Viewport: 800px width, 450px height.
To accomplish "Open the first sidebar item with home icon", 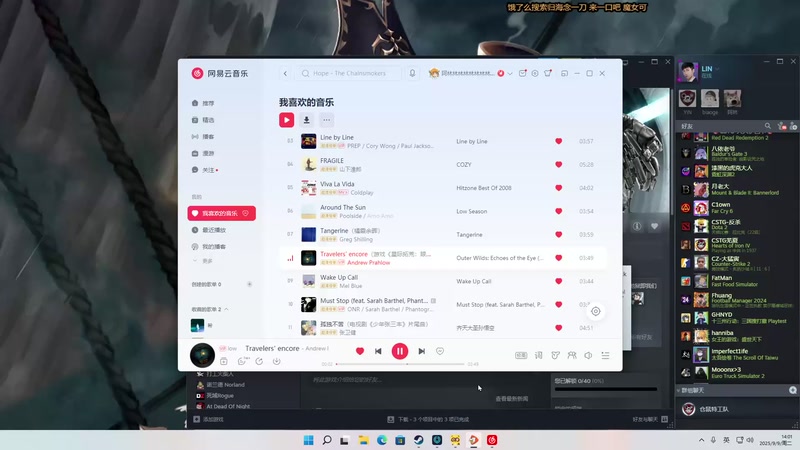I will pyautogui.click(x=221, y=103).
